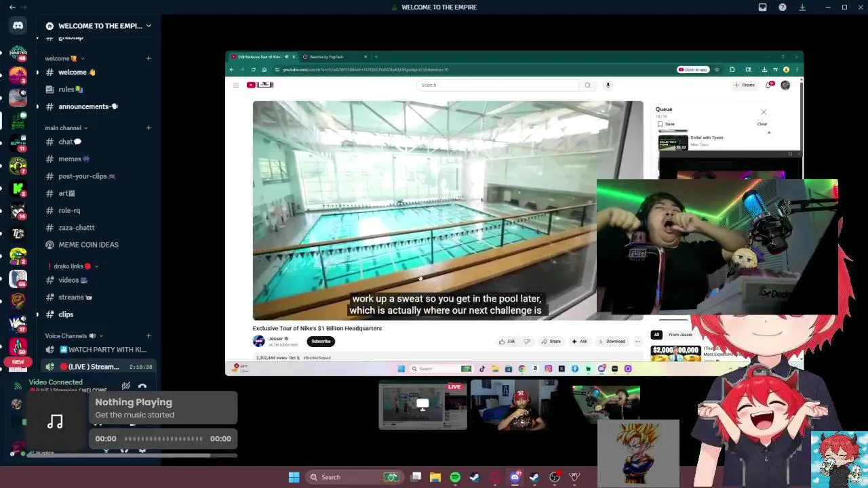868x488 pixels.
Task: Seek on the music progress bar
Action: tap(163, 439)
